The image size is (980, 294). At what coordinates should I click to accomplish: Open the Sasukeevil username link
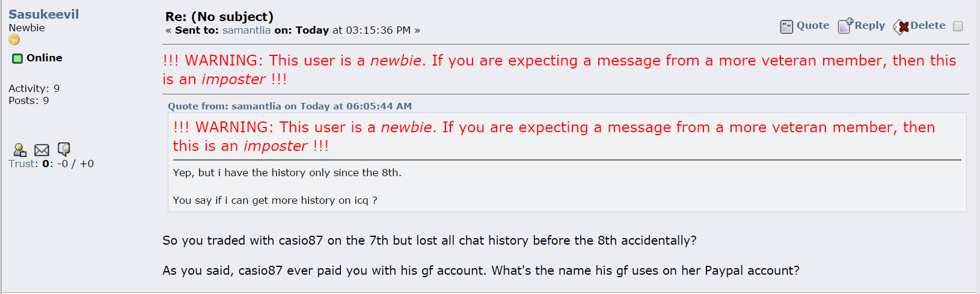[43, 14]
